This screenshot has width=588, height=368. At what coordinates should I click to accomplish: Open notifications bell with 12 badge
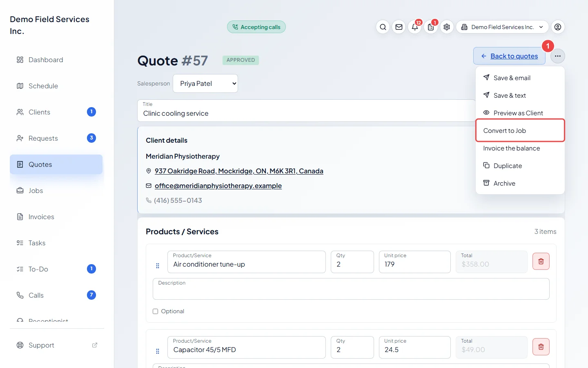(x=415, y=27)
